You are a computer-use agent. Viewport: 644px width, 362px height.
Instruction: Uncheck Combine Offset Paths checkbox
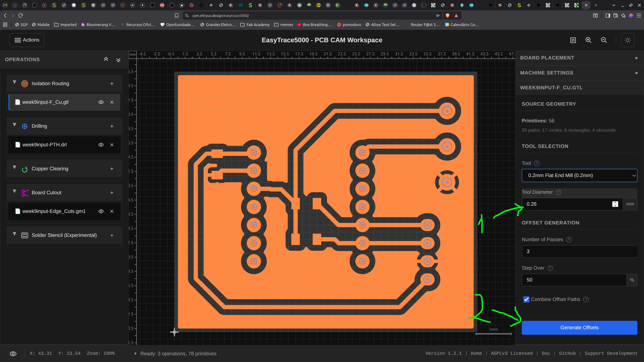tap(526, 299)
